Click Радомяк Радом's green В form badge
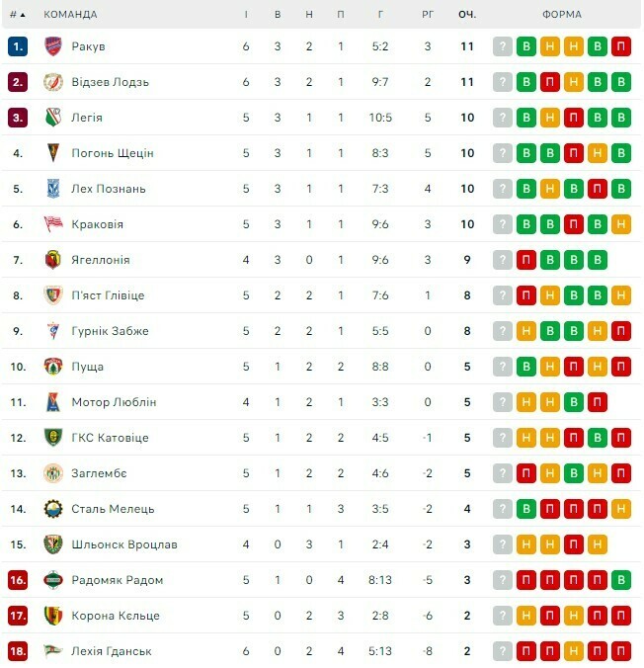644x668 pixels. coord(621,580)
